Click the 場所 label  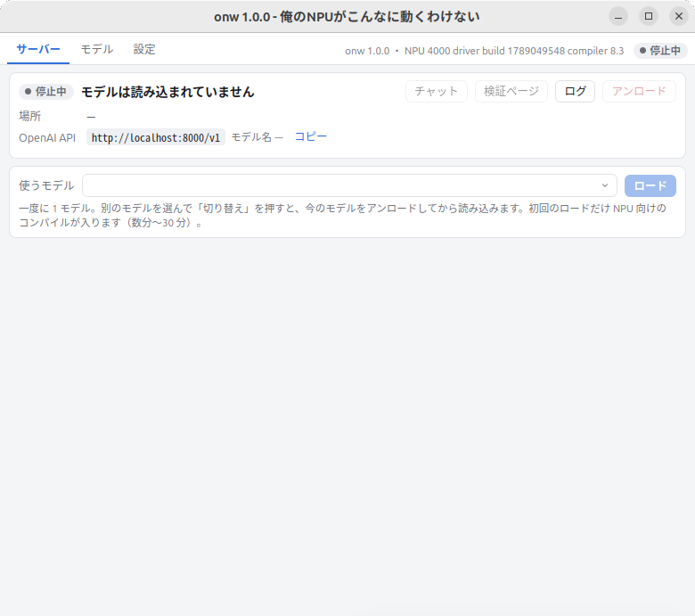pyautogui.click(x=29, y=116)
